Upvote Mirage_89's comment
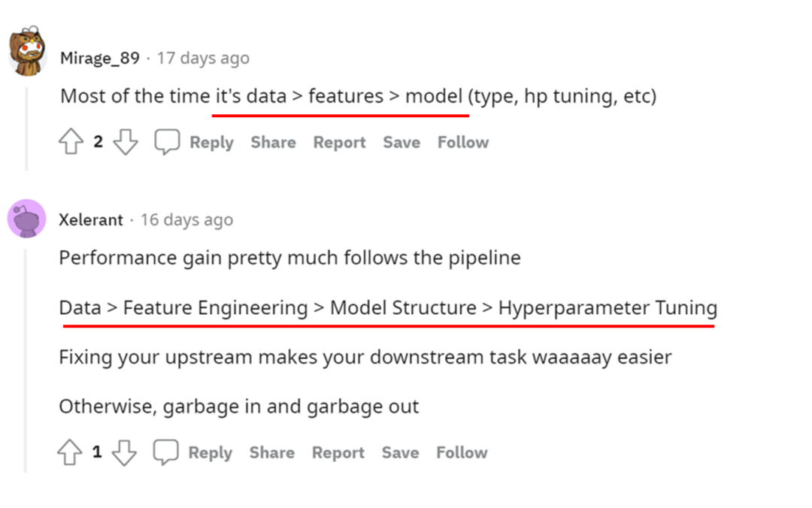 (x=71, y=142)
